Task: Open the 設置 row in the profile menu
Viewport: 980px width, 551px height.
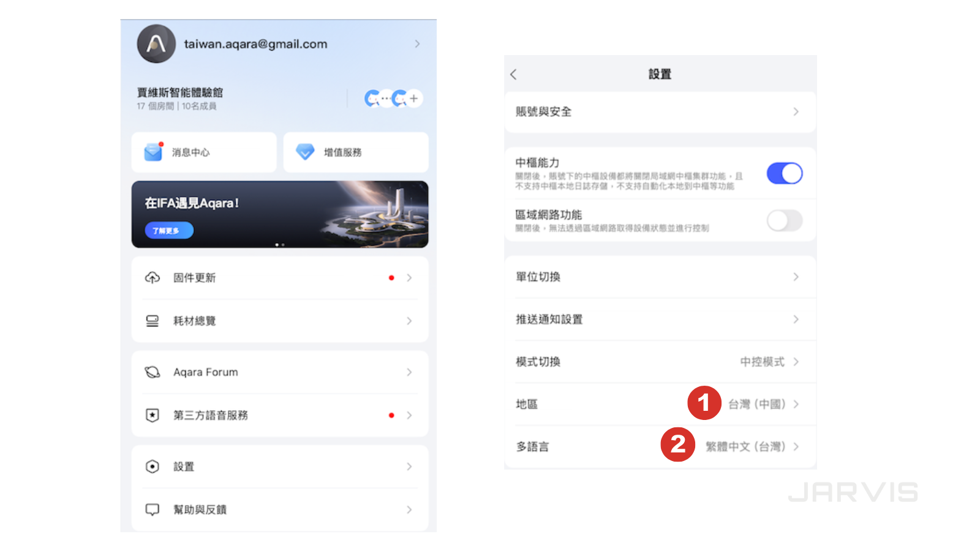Action: tap(280, 467)
